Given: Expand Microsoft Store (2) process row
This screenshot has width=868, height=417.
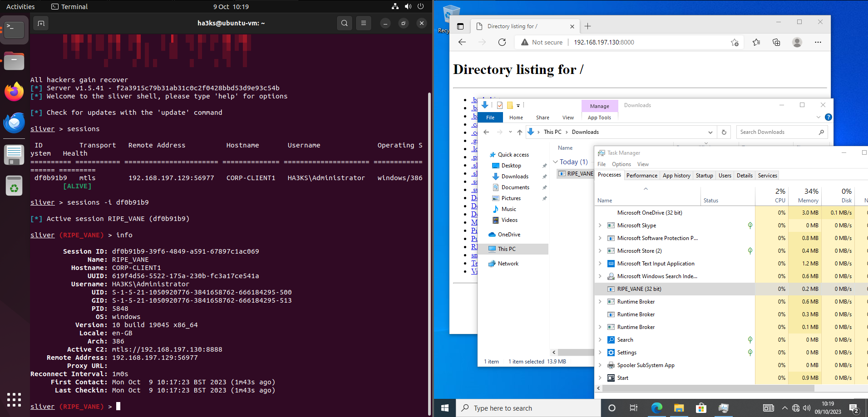Looking at the screenshot, I should tap(600, 251).
